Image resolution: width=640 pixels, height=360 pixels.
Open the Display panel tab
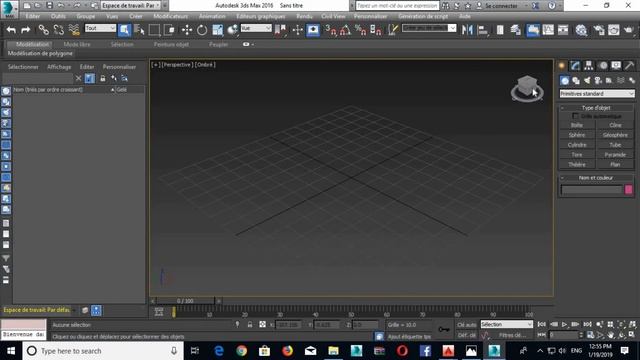[x=616, y=65]
